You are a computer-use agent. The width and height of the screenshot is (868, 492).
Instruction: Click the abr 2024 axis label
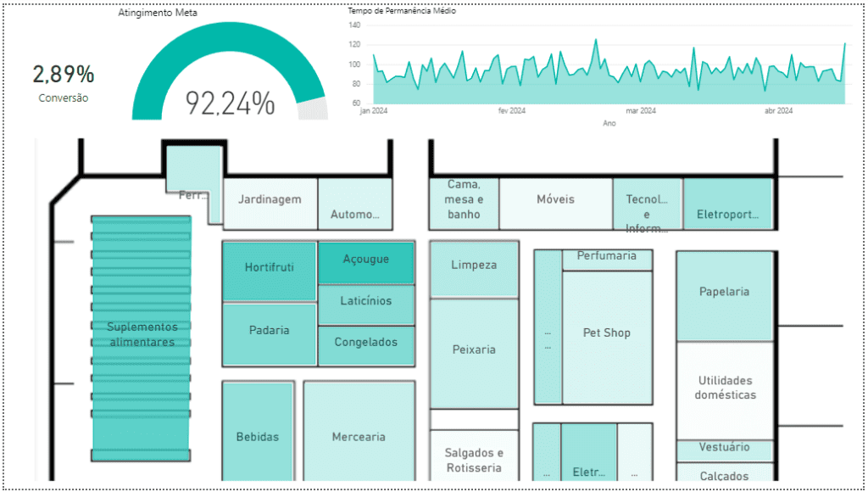tap(779, 111)
